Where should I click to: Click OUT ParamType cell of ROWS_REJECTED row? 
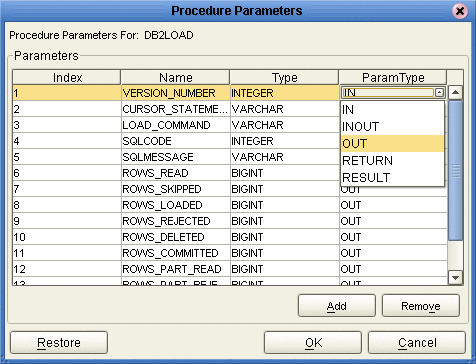pyautogui.click(x=393, y=221)
